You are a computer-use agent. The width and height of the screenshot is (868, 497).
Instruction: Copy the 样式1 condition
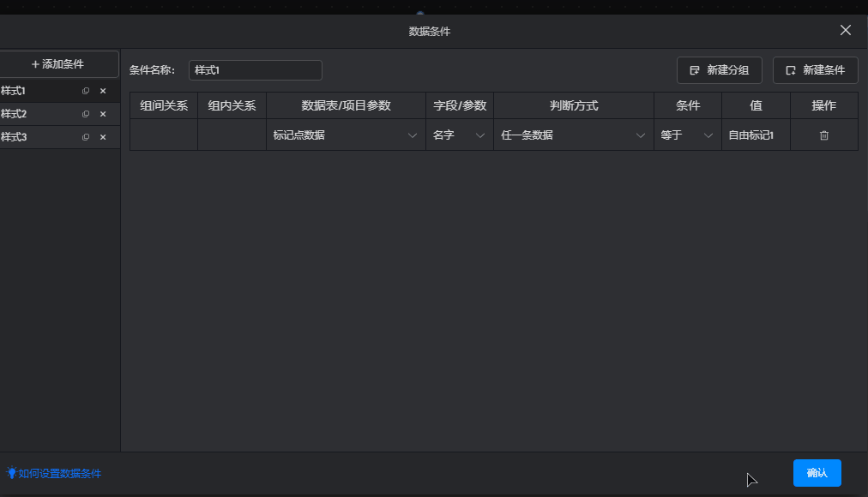click(86, 91)
